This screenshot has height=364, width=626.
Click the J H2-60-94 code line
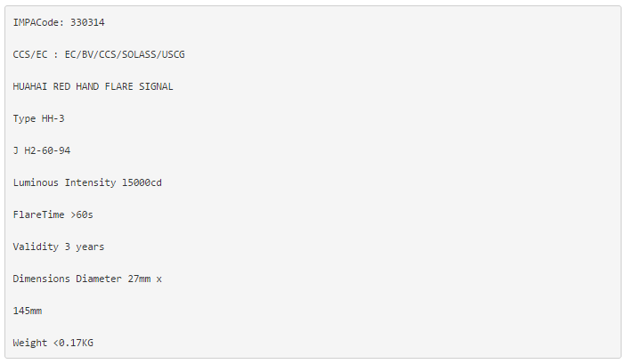point(42,150)
